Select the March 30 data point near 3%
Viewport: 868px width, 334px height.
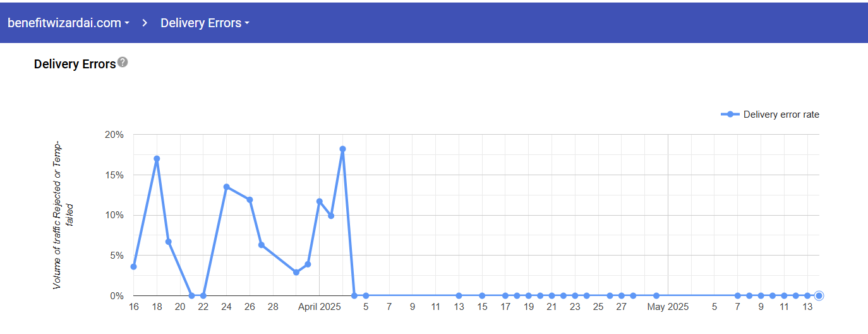(x=296, y=272)
